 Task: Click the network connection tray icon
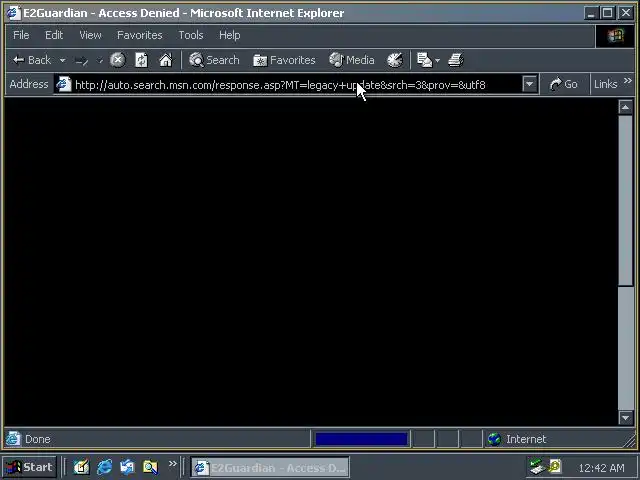[x=537, y=467]
